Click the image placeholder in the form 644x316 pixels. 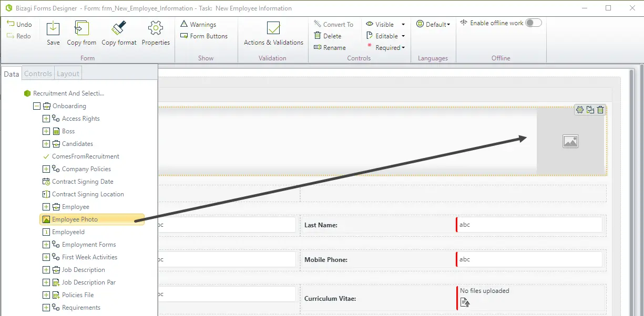tap(570, 141)
